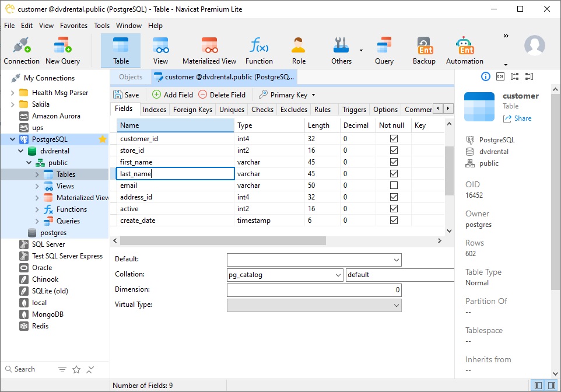Click the View toolbar icon

pos(160,45)
